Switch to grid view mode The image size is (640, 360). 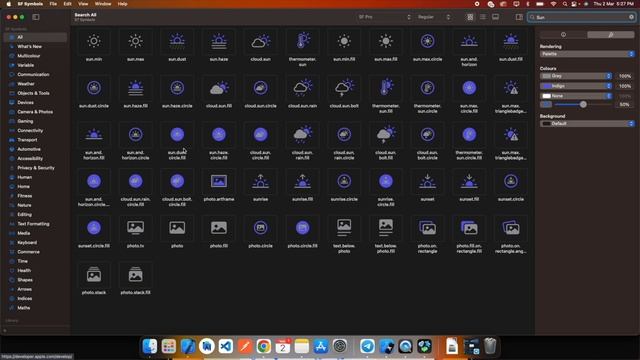pyautogui.click(x=470, y=17)
